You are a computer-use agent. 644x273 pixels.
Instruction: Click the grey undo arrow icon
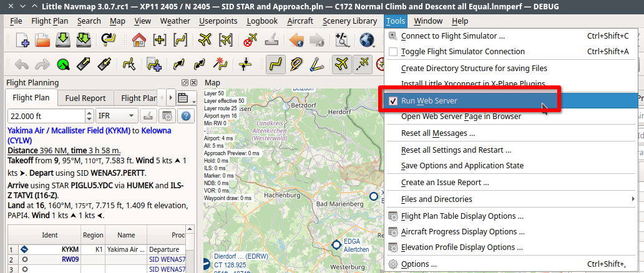[21, 64]
